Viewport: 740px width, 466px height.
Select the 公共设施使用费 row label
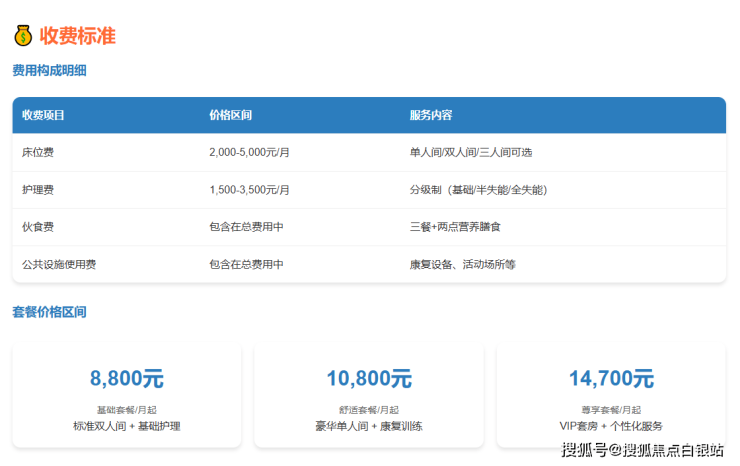coord(59,265)
